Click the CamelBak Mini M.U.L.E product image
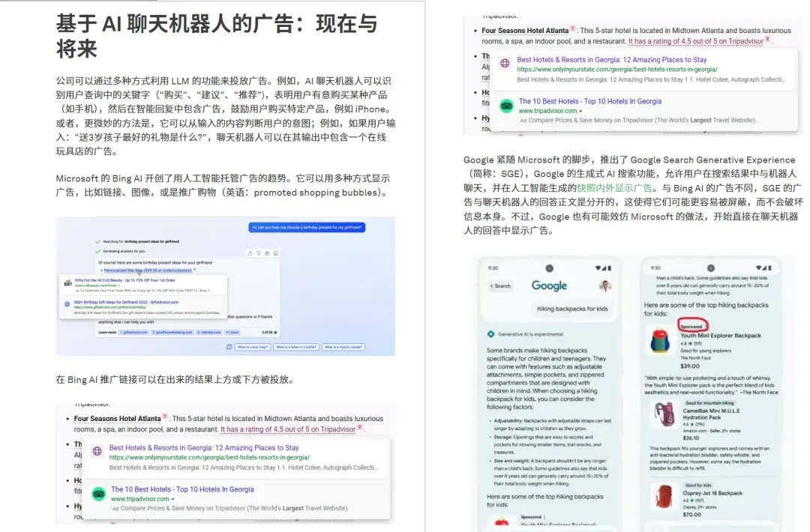 tap(664, 414)
